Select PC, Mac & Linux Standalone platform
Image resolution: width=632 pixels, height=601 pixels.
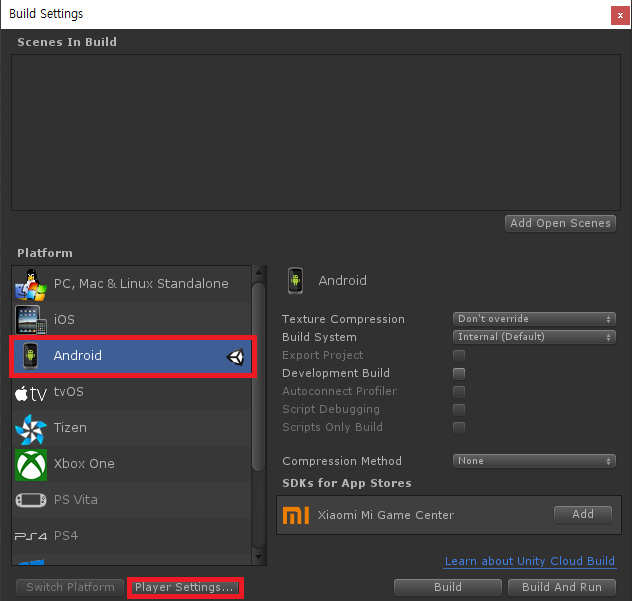[132, 284]
